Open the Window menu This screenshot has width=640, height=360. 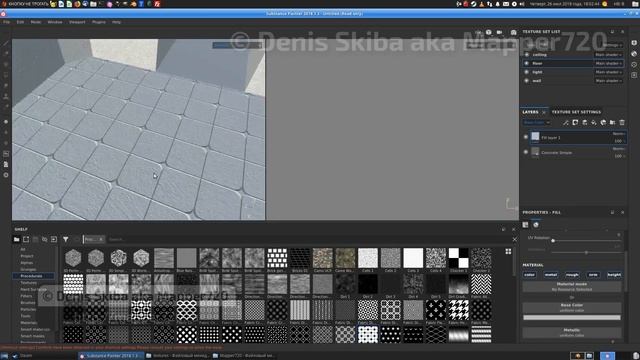(x=55, y=22)
